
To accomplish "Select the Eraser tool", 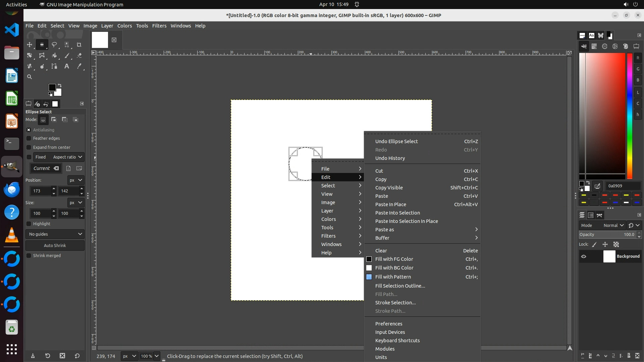I will click(x=79, y=56).
